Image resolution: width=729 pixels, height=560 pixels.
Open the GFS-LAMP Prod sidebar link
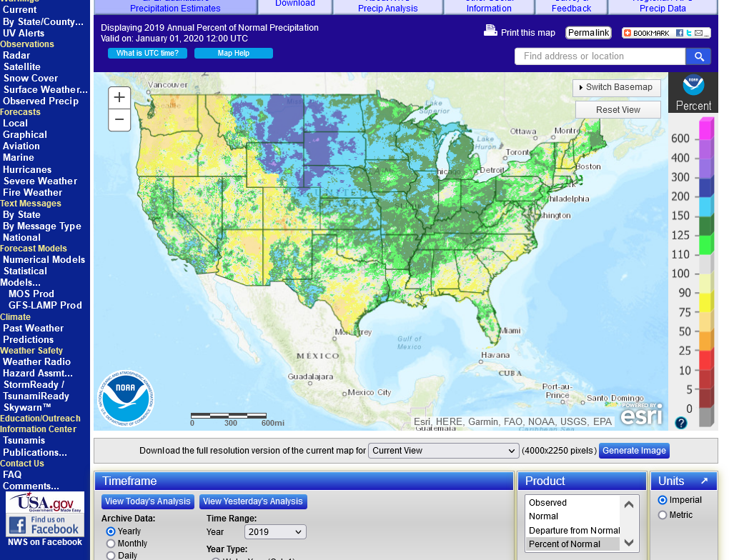pyautogui.click(x=45, y=305)
